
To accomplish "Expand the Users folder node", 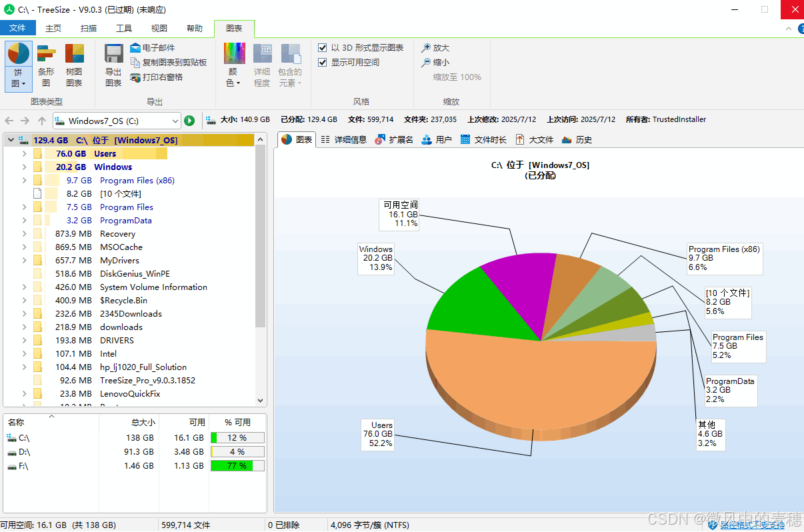I will click(24, 154).
